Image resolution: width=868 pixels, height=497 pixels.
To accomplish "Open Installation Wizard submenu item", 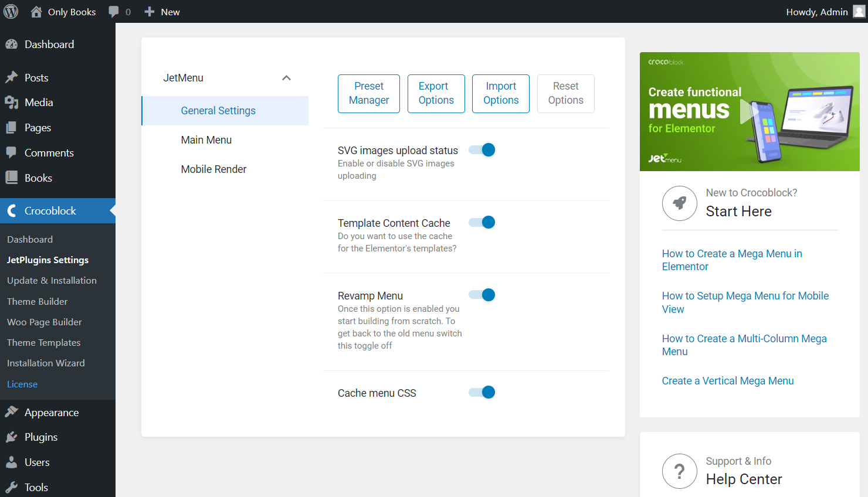I will click(46, 363).
